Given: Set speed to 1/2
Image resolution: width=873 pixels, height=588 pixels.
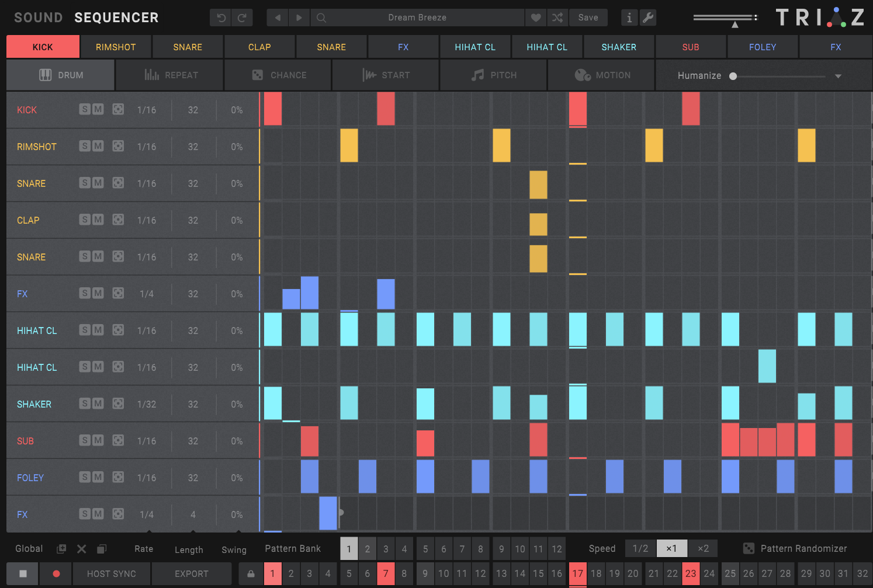Looking at the screenshot, I should click(x=640, y=548).
